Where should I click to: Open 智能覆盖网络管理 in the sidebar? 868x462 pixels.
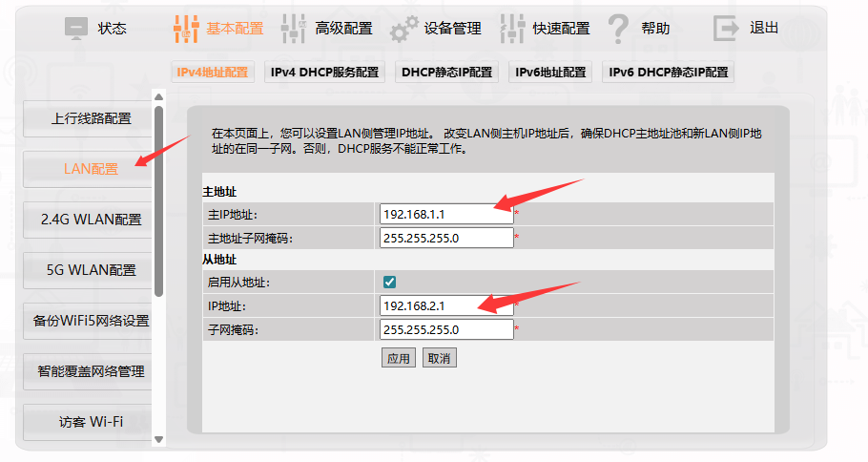[88, 371]
